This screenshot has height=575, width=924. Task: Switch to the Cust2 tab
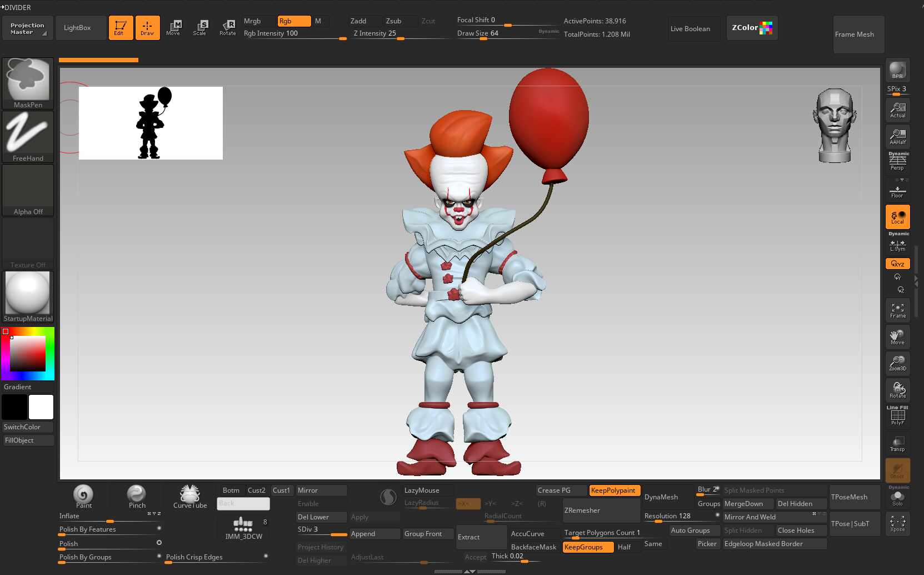pos(257,490)
